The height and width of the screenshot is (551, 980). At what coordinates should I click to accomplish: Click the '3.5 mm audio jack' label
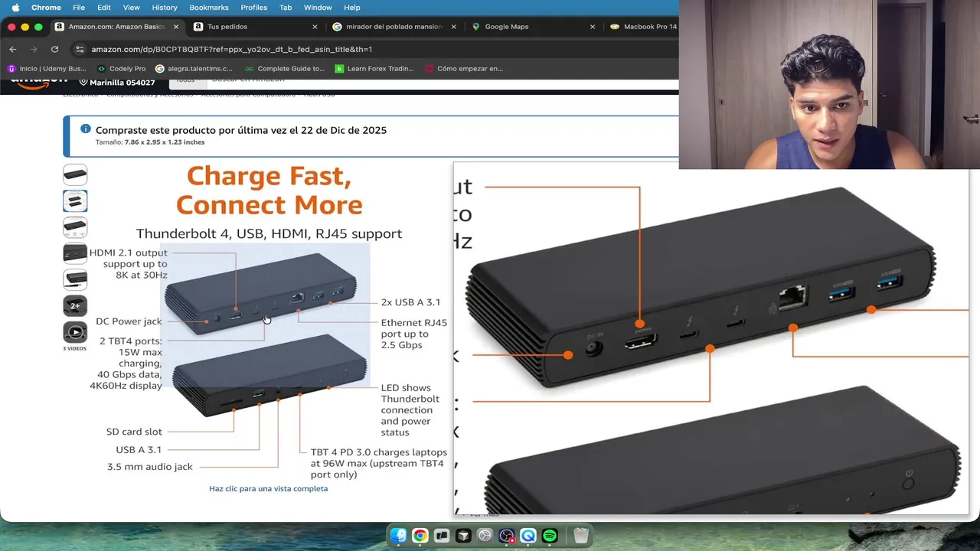(x=149, y=467)
